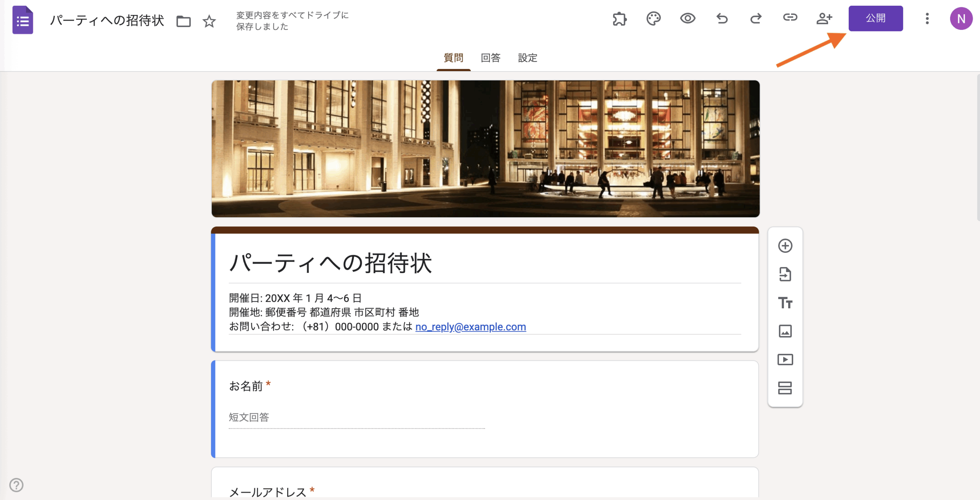Open the theme customization palette icon
Viewport: 980px width, 500px height.
coord(653,18)
